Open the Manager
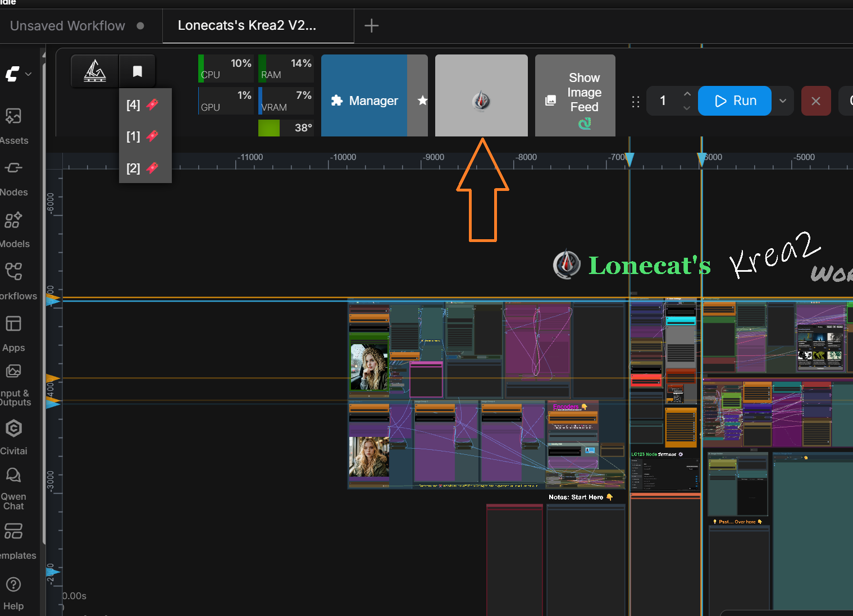The height and width of the screenshot is (616, 853). [x=364, y=95]
